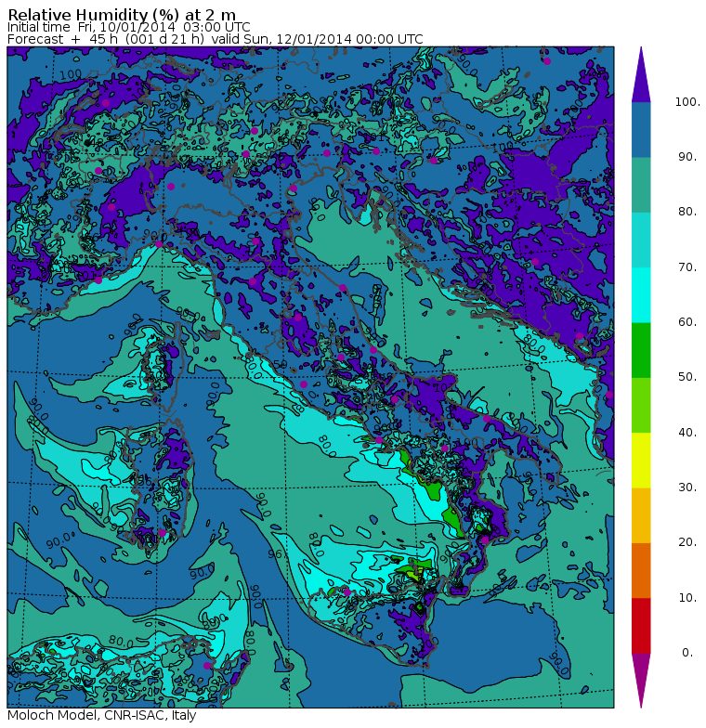Click the dark green 50–60 legend segment
Screen dimensions: 706x728
click(641, 350)
